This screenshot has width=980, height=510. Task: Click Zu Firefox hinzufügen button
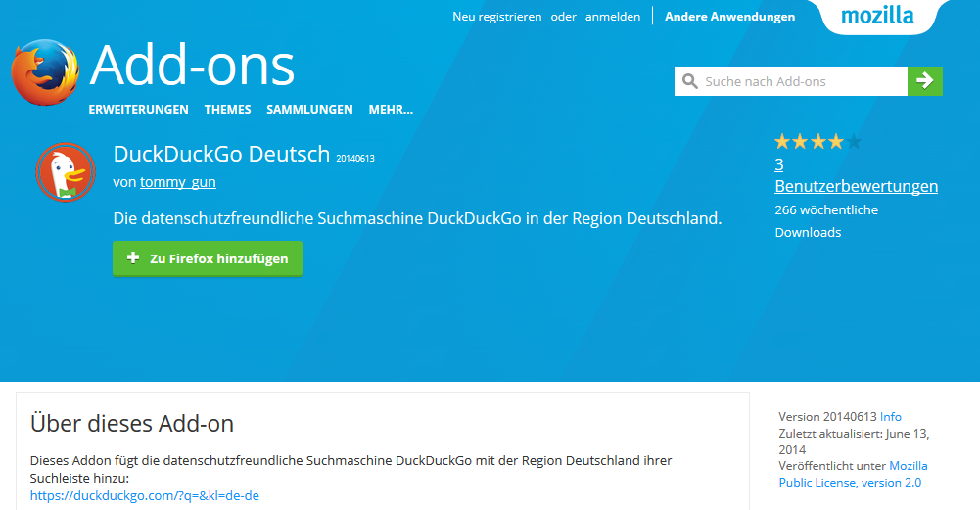[x=208, y=258]
